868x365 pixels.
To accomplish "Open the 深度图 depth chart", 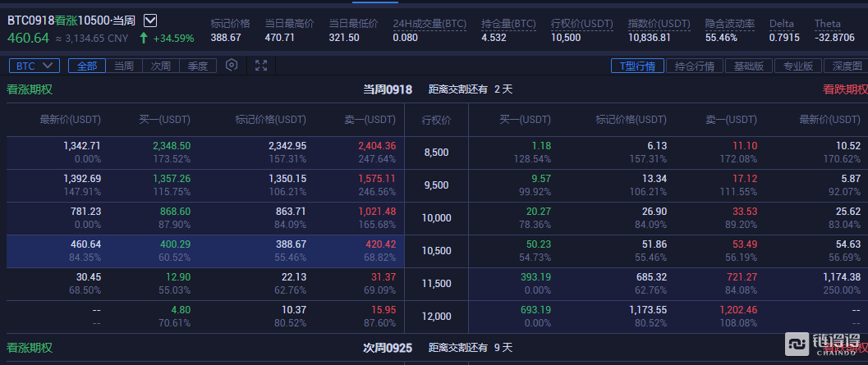I will coord(846,66).
